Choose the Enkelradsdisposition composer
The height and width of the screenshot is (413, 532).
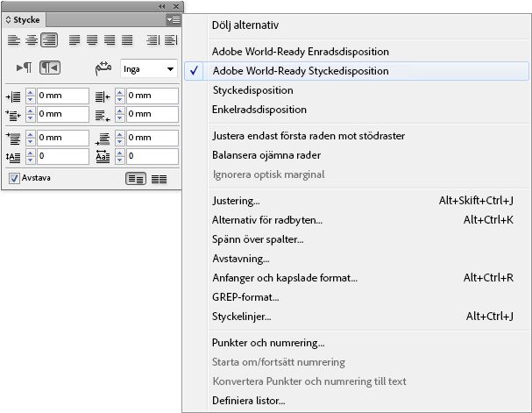point(368,110)
